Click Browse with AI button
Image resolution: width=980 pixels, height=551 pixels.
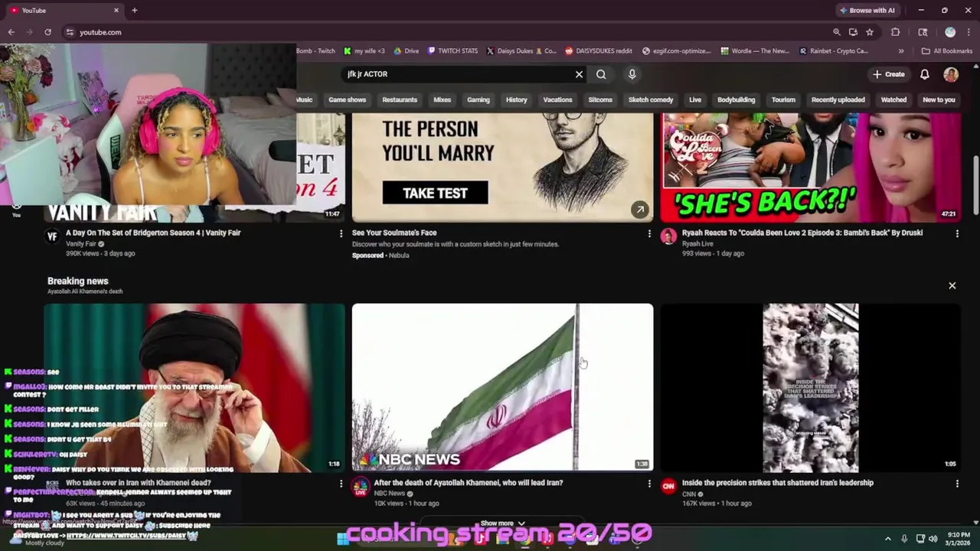(867, 10)
